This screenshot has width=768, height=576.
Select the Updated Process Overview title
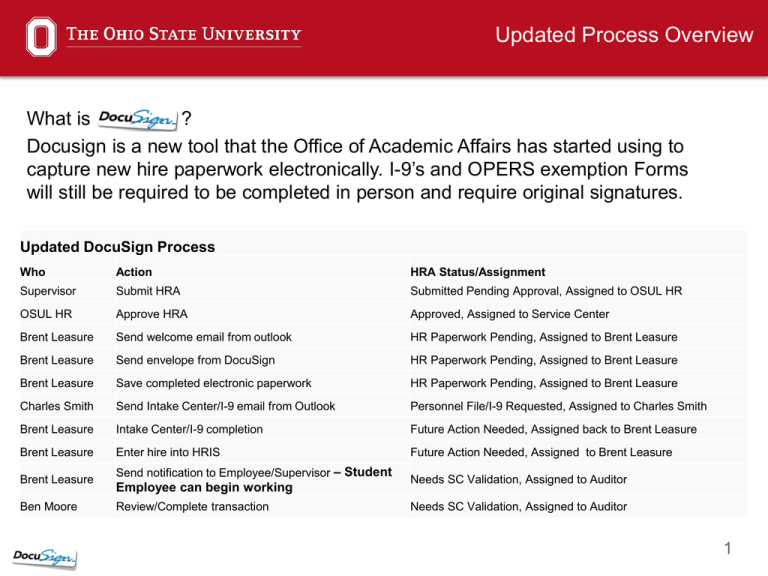point(624,35)
